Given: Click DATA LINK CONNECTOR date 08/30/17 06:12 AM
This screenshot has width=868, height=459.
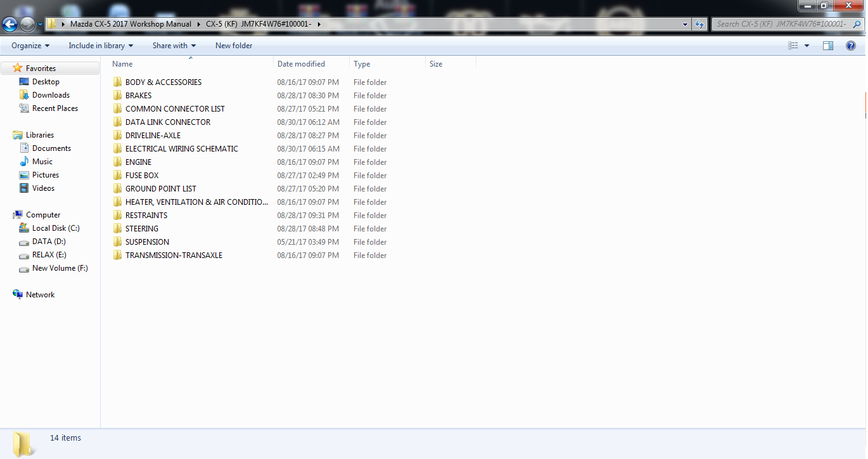Looking at the screenshot, I should click(x=308, y=122).
